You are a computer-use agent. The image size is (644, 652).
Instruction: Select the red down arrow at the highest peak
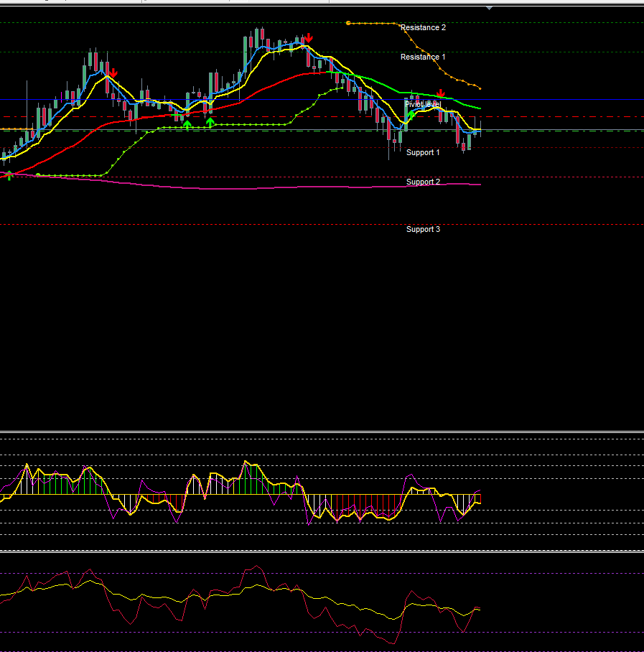click(308, 38)
